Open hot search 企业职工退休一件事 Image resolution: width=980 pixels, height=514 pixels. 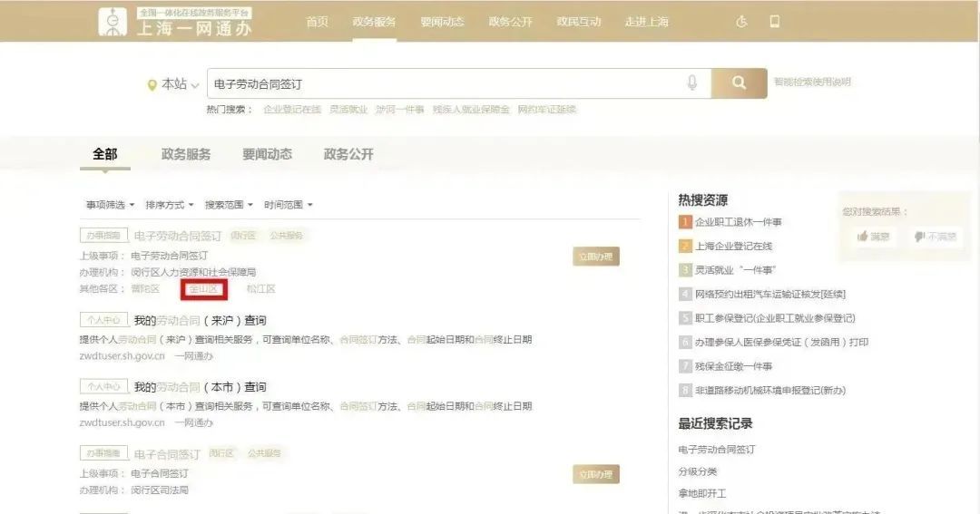coord(738,222)
